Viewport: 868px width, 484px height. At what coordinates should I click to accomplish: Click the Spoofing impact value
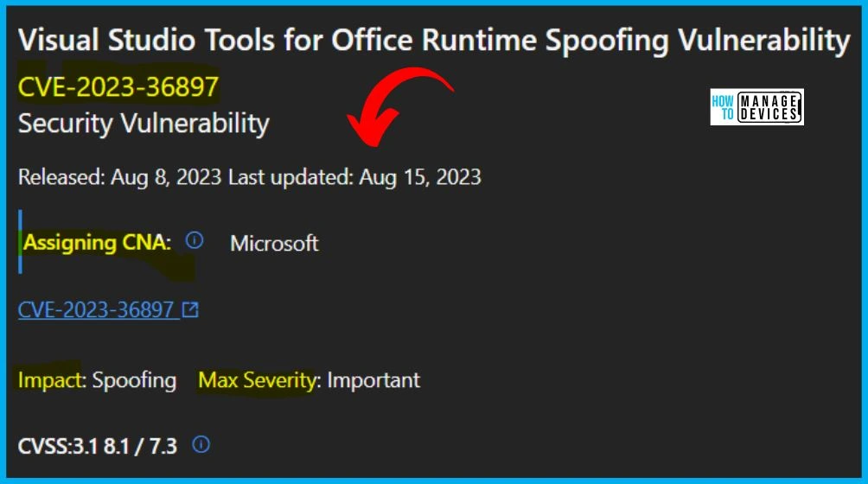pyautogui.click(x=135, y=380)
